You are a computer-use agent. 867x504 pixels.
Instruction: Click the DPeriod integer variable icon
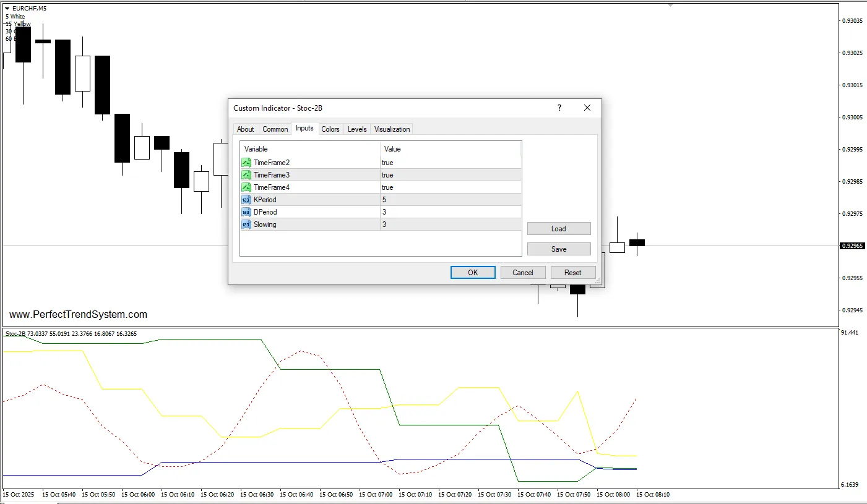(246, 212)
